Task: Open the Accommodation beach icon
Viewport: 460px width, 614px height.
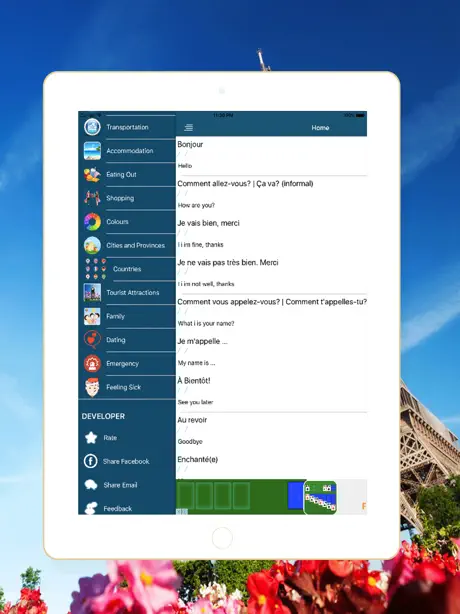Action: [92, 151]
